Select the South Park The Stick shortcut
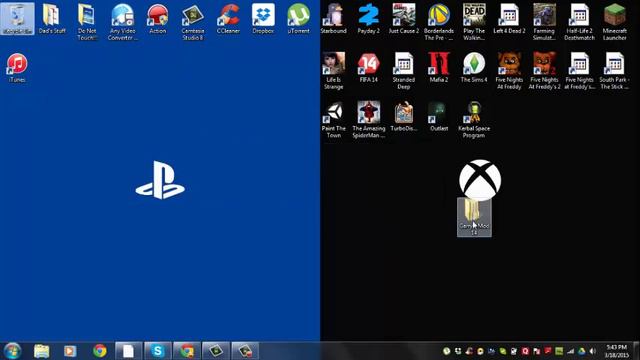Viewport: 640px width, 360px height. 614,71
